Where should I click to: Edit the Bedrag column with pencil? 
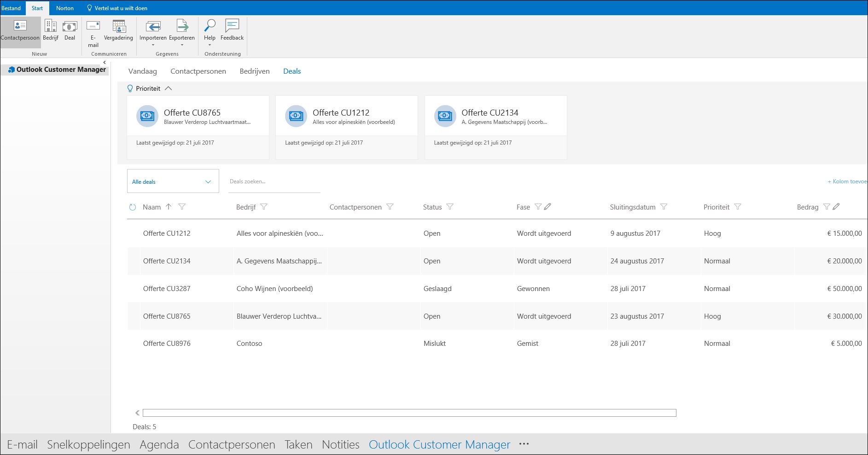tap(836, 207)
